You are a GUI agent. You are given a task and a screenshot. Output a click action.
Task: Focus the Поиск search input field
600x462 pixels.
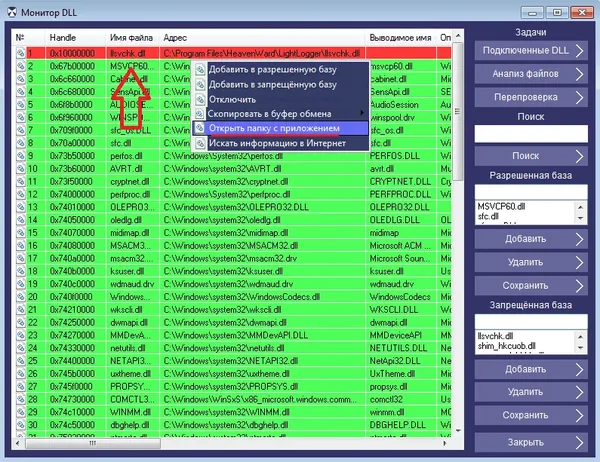pyautogui.click(x=531, y=134)
